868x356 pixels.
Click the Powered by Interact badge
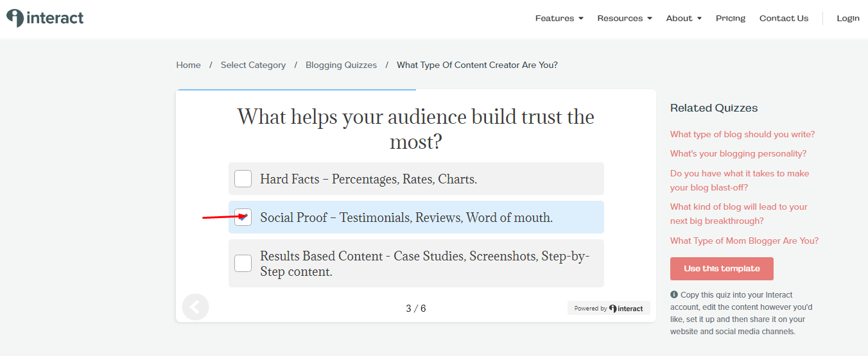tap(609, 308)
